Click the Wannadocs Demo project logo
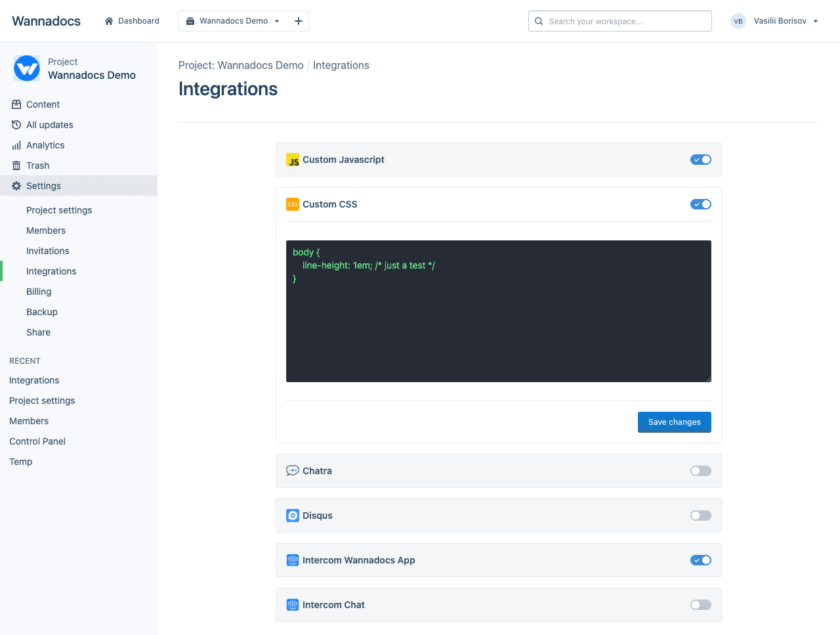The width and height of the screenshot is (840, 635). coord(27,68)
